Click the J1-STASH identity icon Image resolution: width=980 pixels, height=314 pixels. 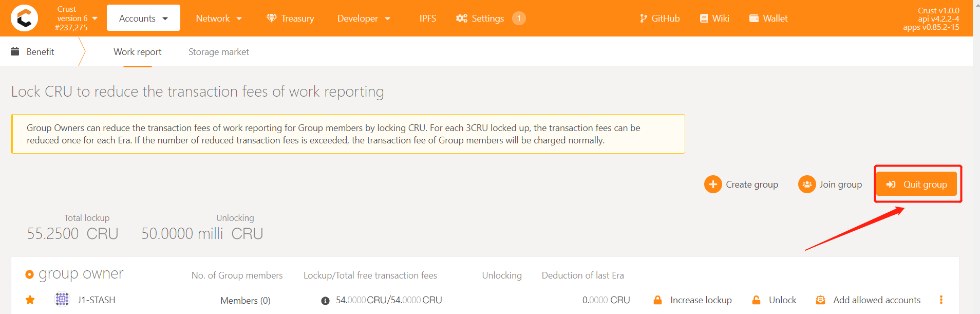tap(62, 299)
